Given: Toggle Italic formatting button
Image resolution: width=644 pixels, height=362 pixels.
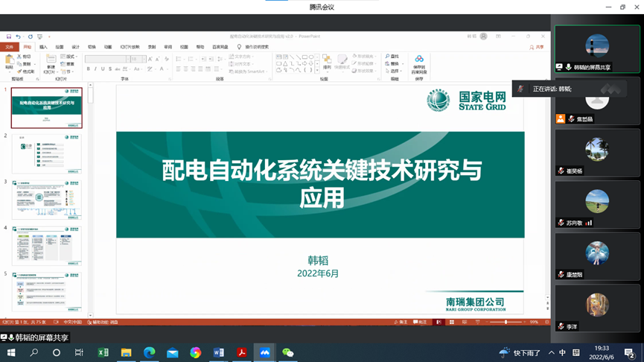Looking at the screenshot, I should 95,69.
